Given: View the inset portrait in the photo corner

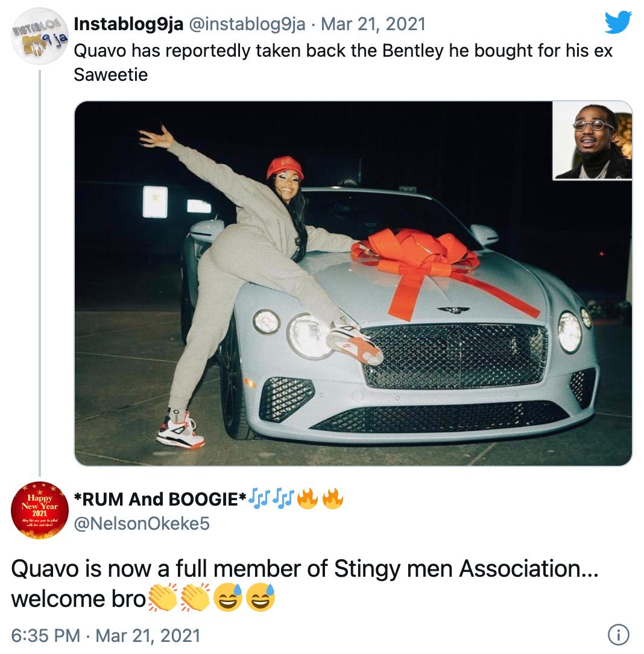Looking at the screenshot, I should [x=592, y=141].
